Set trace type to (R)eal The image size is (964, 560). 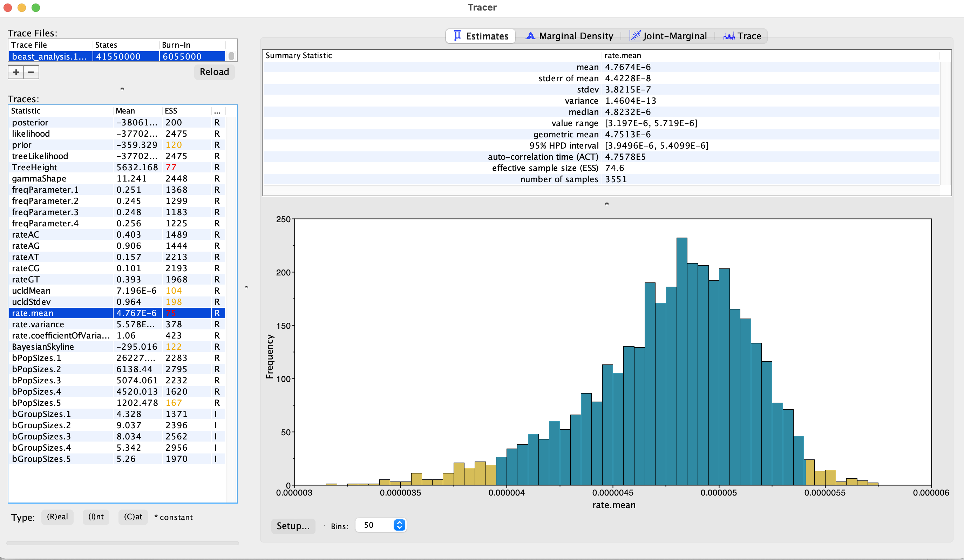coord(57,517)
